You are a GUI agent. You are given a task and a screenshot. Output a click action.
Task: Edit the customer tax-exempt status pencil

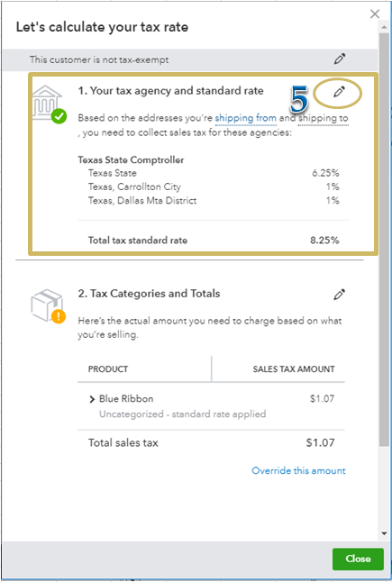pyautogui.click(x=340, y=59)
